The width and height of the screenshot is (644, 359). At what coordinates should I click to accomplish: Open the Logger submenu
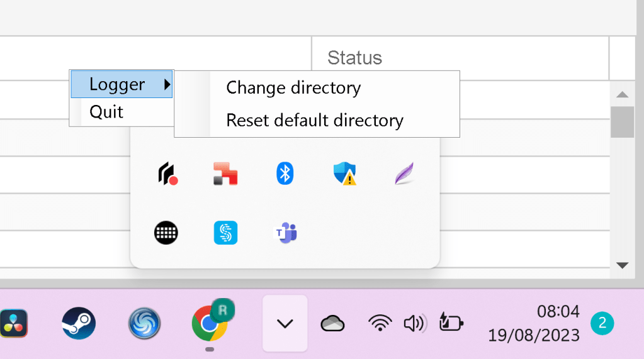(121, 84)
